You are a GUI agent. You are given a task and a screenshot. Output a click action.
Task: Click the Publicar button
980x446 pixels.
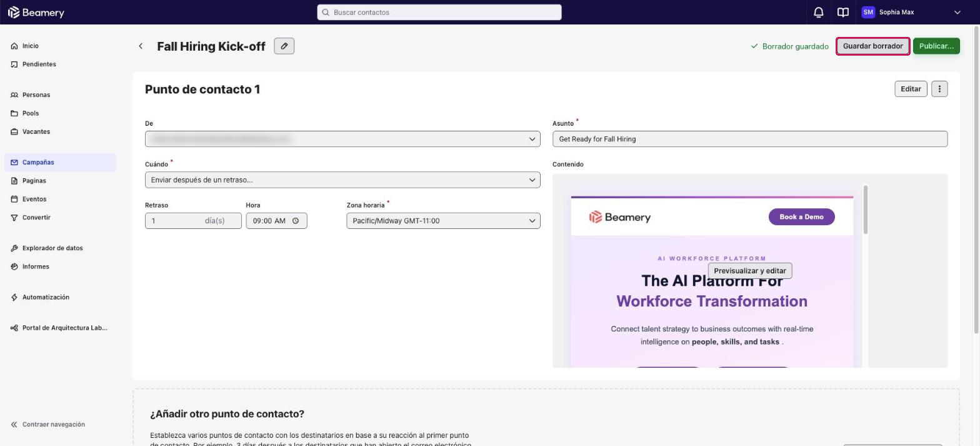coord(936,46)
